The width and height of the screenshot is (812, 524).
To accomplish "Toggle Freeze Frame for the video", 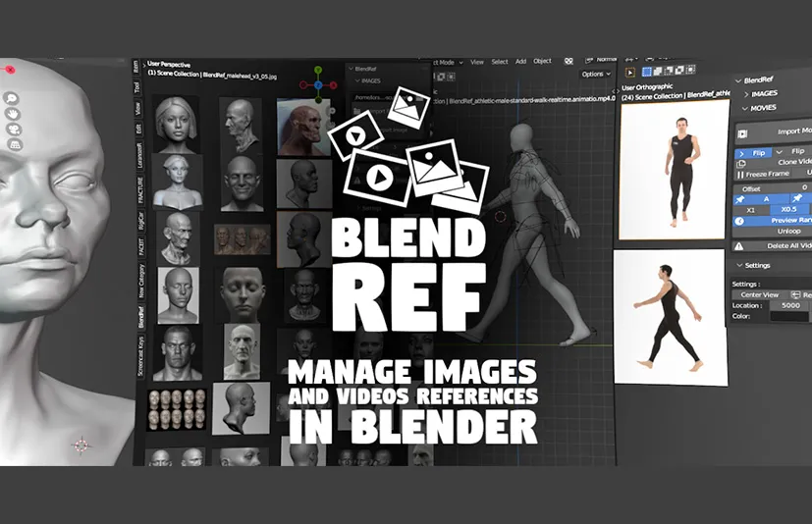I will 762,175.
